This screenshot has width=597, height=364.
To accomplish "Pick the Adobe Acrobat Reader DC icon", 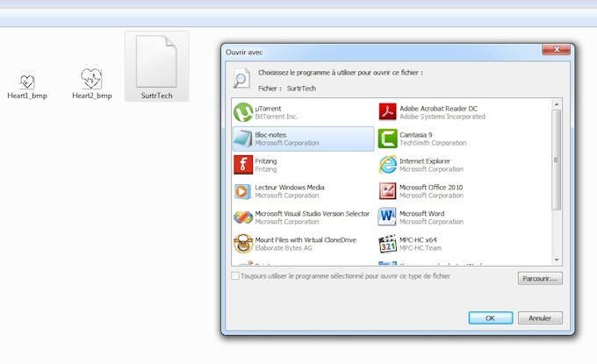I will (x=387, y=112).
